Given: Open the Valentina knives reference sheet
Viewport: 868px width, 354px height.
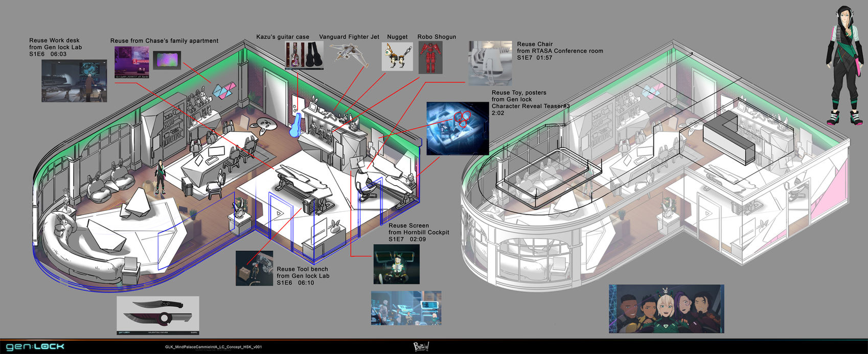Looking at the screenshot, I should coord(157,315).
